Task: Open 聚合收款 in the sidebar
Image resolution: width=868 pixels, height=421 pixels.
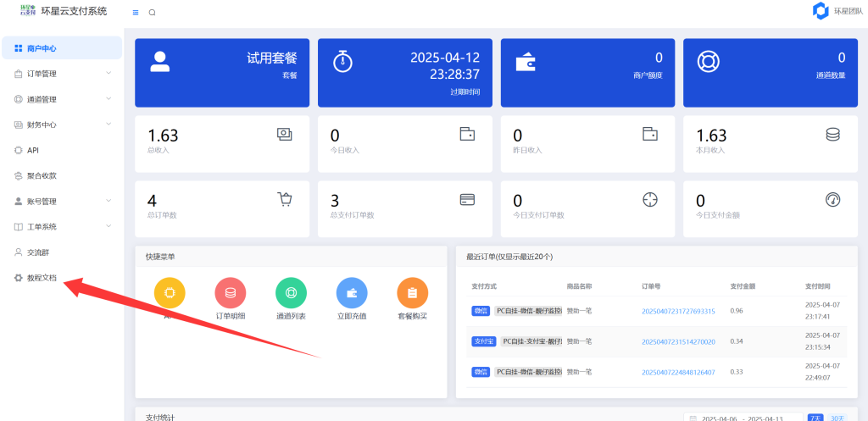Action: click(x=42, y=176)
